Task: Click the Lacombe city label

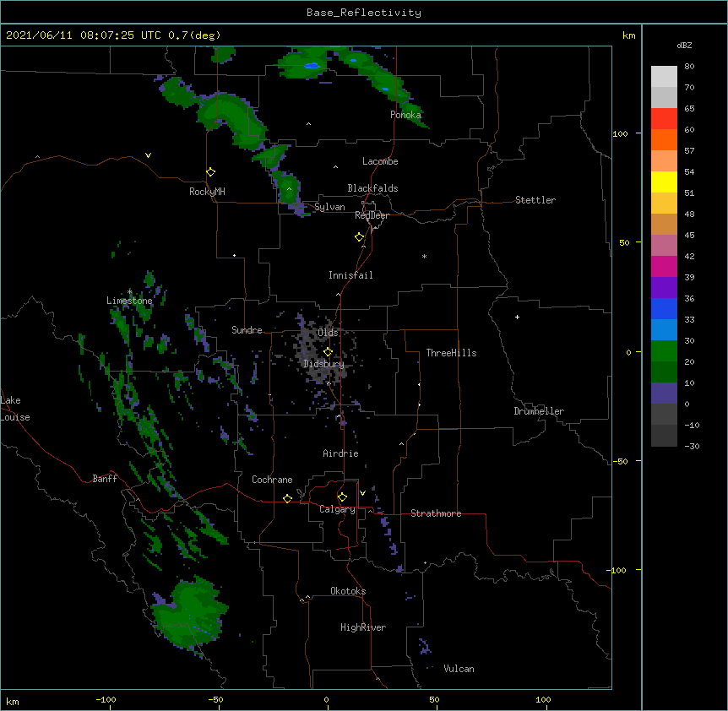Action: tap(380, 161)
